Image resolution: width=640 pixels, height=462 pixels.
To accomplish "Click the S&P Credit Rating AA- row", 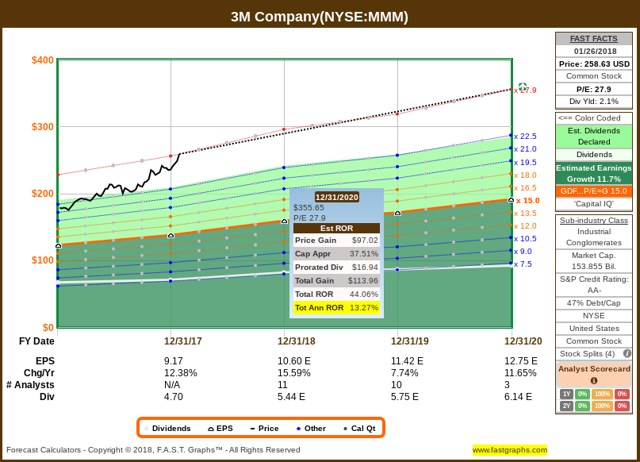I will [593, 284].
